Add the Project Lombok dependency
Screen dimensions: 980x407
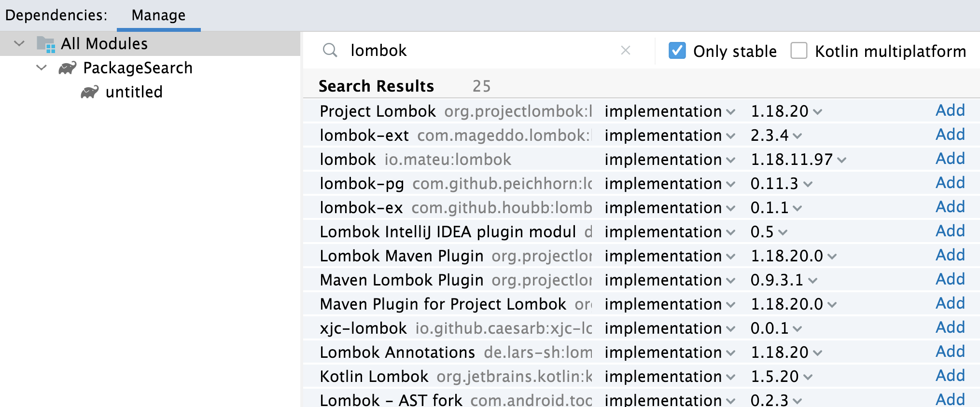(x=950, y=110)
